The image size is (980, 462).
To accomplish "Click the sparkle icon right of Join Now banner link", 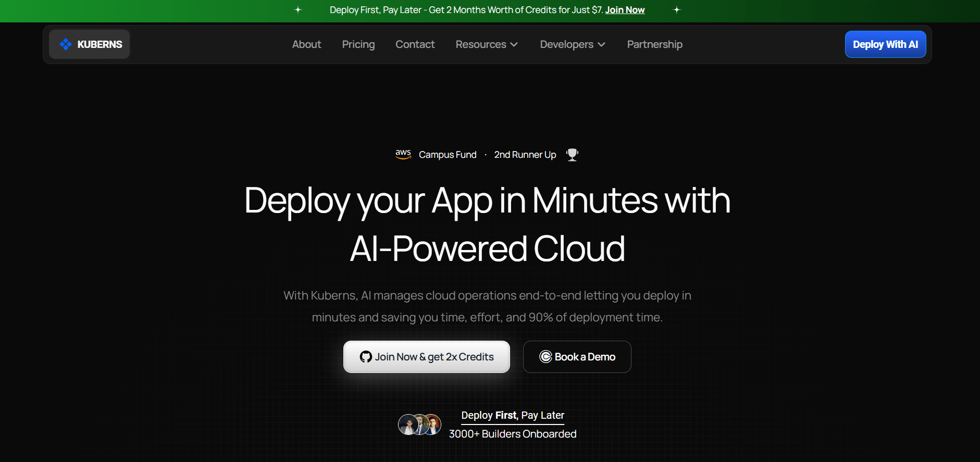I will coord(677,10).
